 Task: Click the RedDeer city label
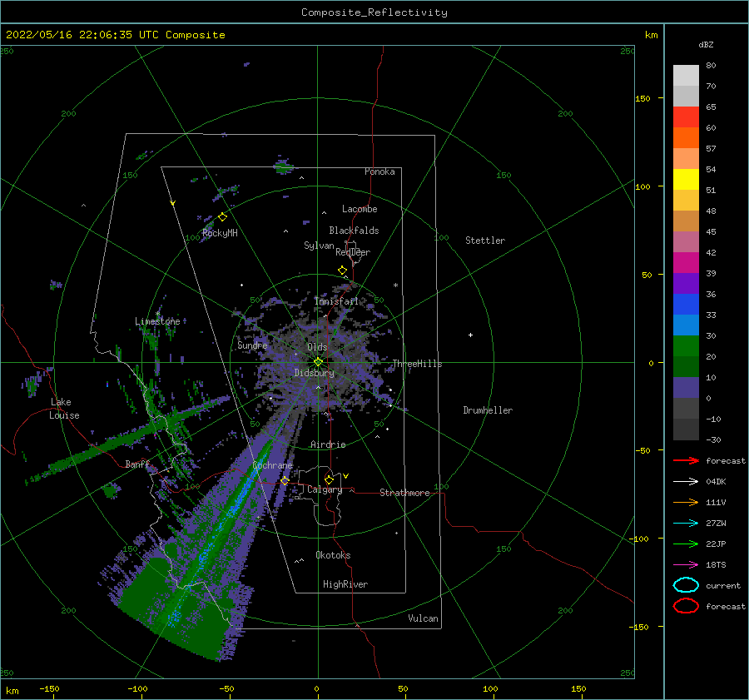click(x=353, y=252)
